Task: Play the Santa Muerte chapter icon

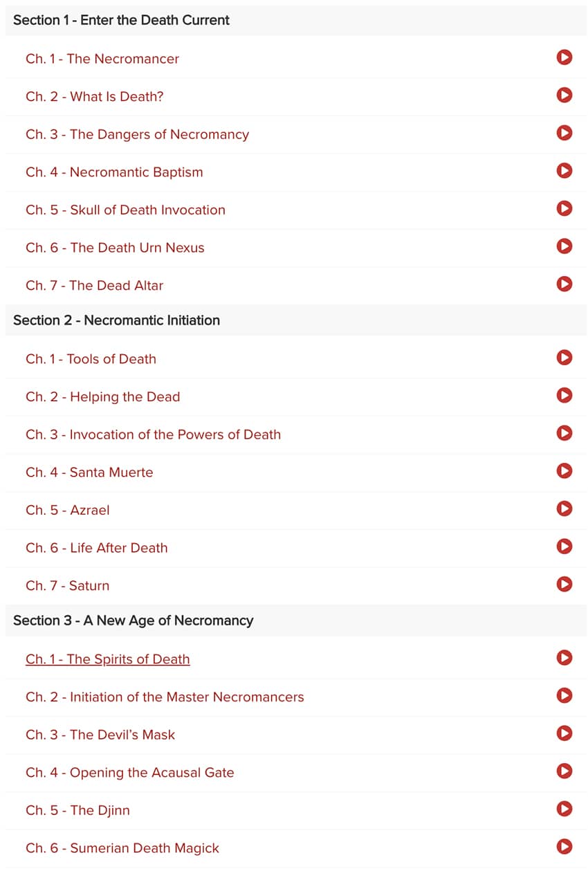Action: click(x=564, y=470)
